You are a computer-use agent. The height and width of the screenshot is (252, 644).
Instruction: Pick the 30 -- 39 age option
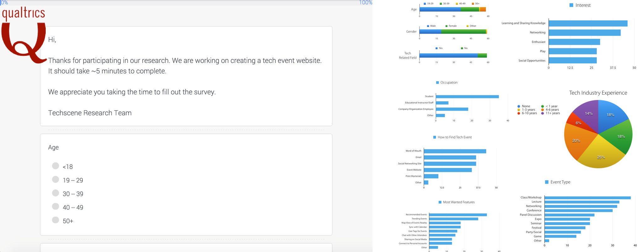55,193
